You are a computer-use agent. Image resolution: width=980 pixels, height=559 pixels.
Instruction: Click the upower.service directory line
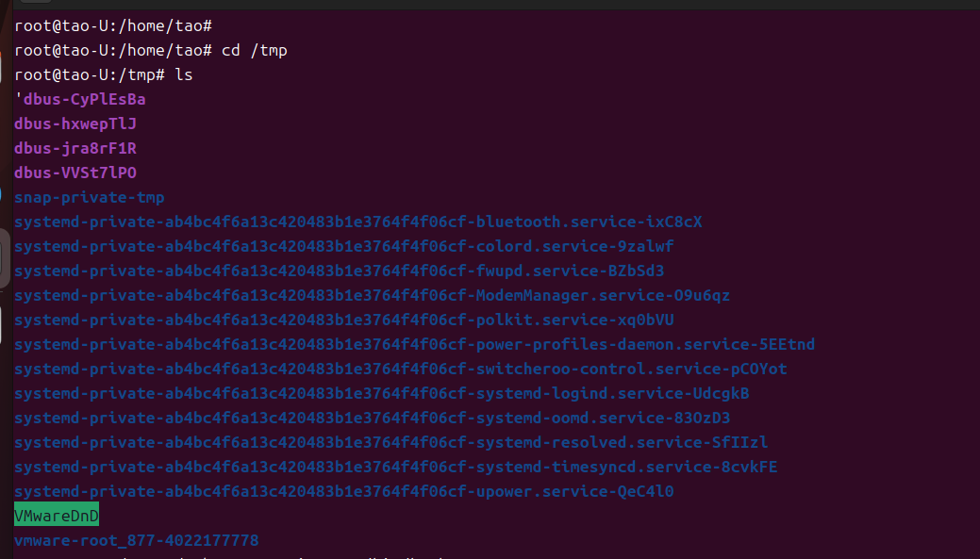[x=343, y=491]
